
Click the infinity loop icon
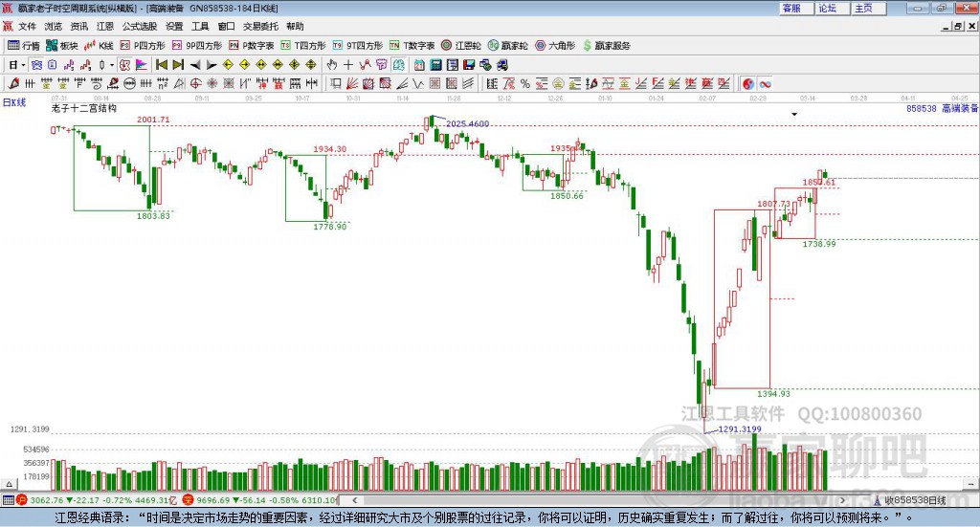click(x=765, y=83)
